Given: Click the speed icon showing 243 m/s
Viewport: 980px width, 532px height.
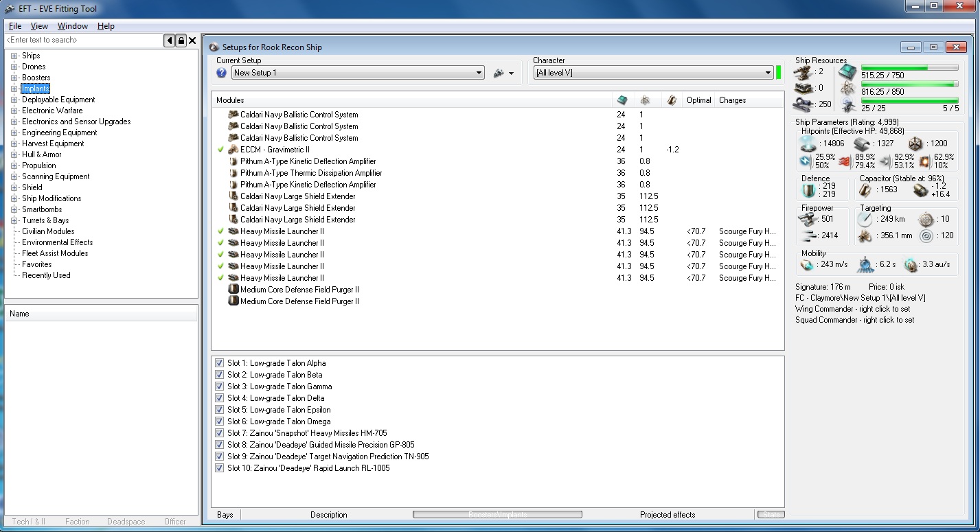Looking at the screenshot, I should [808, 265].
